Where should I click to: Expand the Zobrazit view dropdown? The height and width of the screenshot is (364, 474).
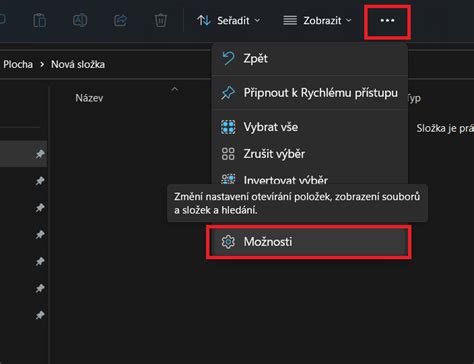[x=317, y=21]
